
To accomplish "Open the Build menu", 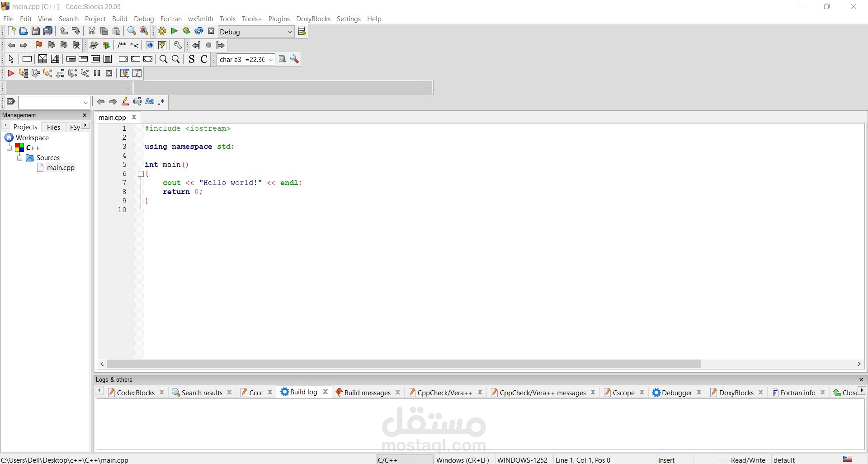I will point(120,19).
